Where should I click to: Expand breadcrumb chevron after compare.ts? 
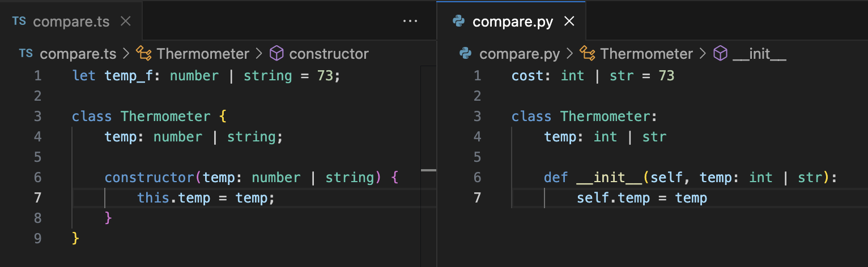126,54
